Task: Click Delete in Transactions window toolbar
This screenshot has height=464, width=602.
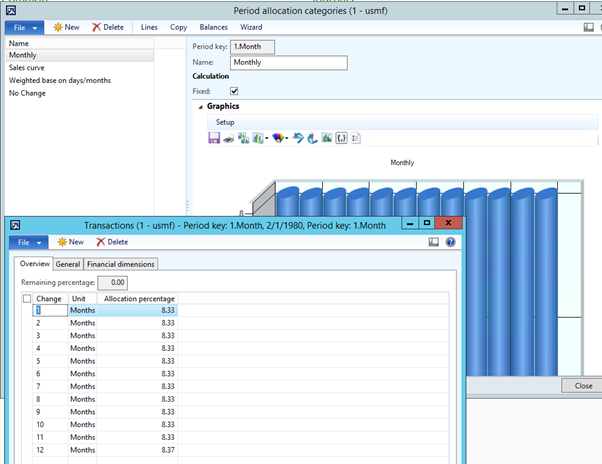Action: [x=112, y=242]
